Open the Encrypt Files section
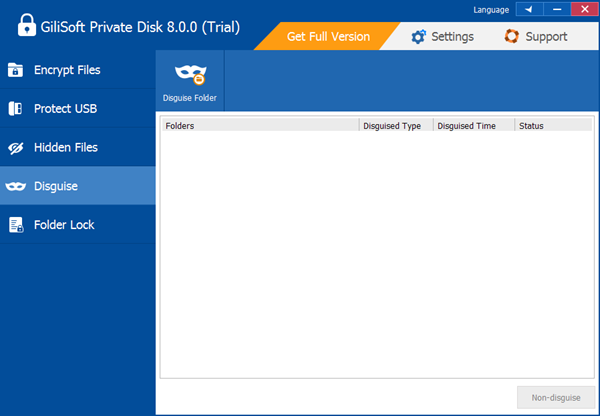600x416 pixels. 78,70
